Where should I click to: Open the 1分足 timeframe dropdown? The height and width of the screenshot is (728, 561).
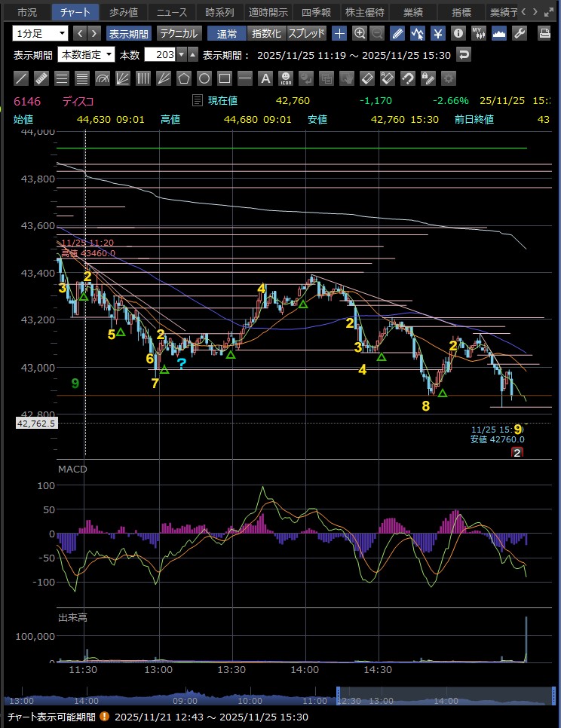coord(40,33)
